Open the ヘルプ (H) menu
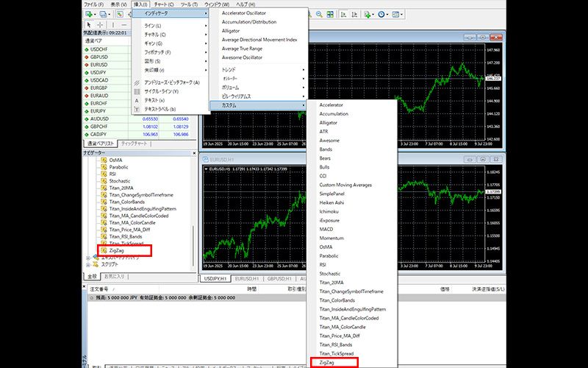The width and height of the screenshot is (588, 368). (245, 4)
